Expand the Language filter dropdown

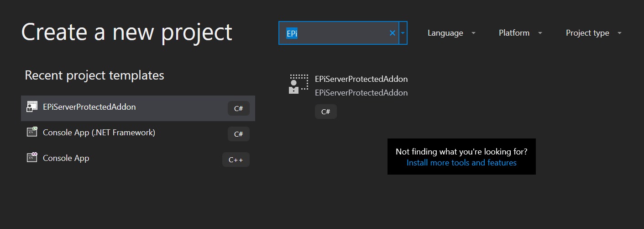tap(451, 33)
